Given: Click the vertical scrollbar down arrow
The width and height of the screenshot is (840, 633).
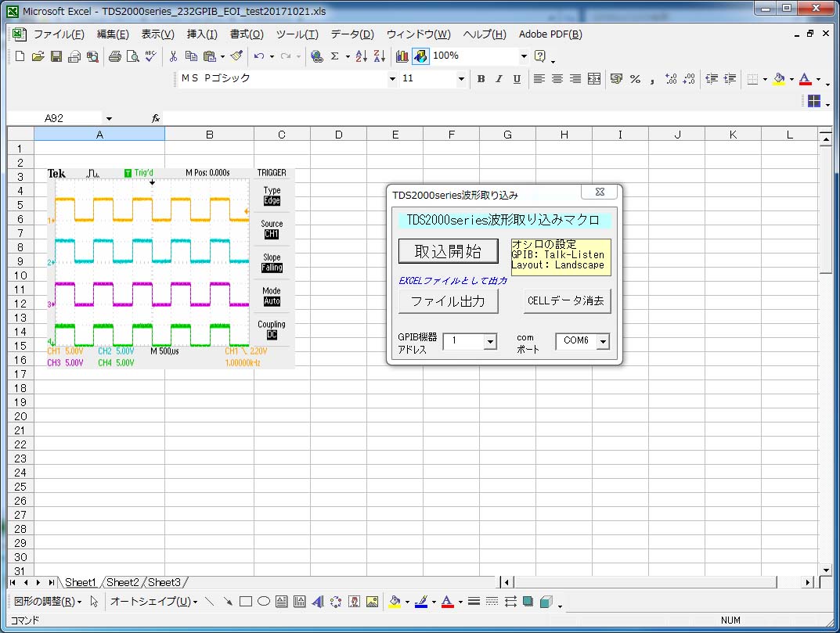Looking at the screenshot, I should point(826,570).
